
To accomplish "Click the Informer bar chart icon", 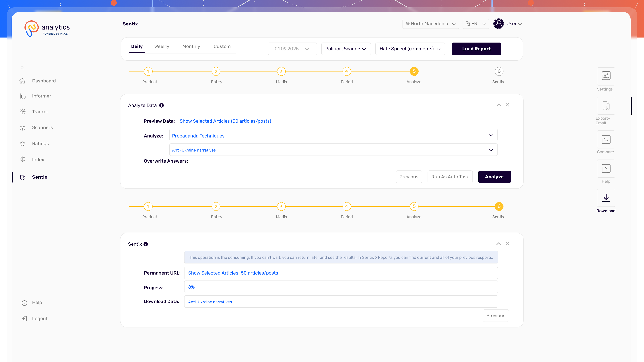I will (22, 96).
